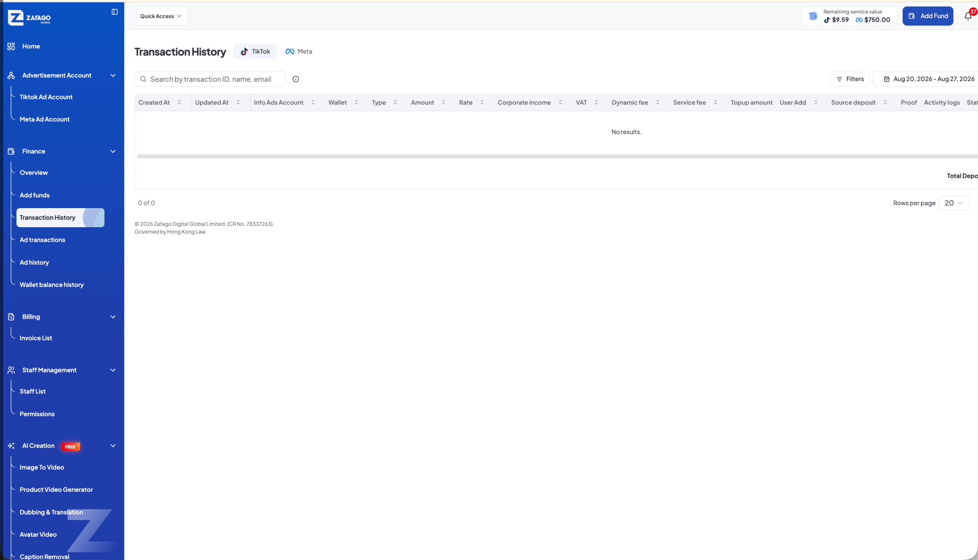Collapse the Billing section chevron
The height and width of the screenshot is (560, 978).
[113, 317]
